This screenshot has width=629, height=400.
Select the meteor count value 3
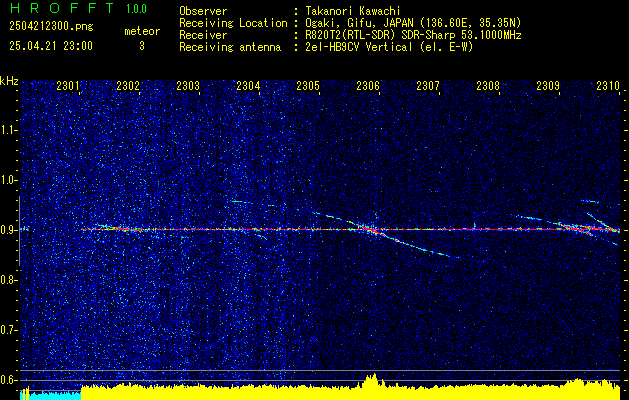point(142,46)
